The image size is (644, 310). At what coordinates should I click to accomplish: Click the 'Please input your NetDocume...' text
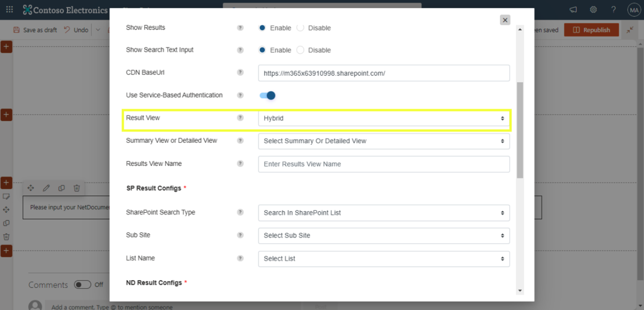pos(70,207)
